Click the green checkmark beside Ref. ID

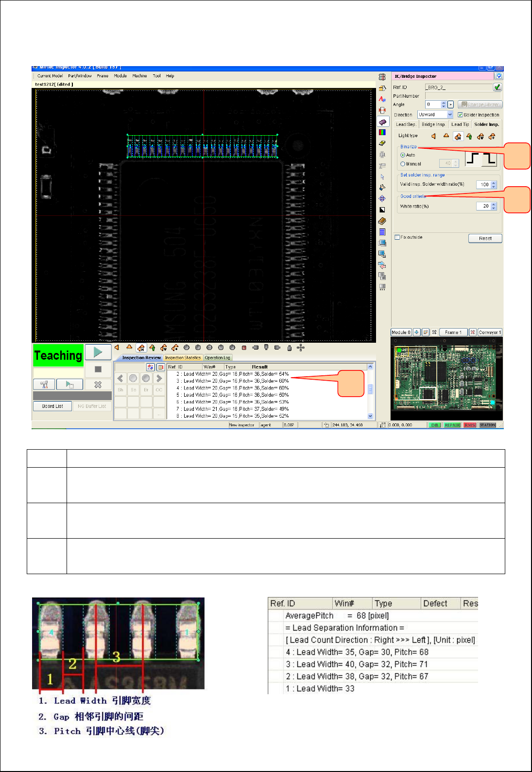497,88
